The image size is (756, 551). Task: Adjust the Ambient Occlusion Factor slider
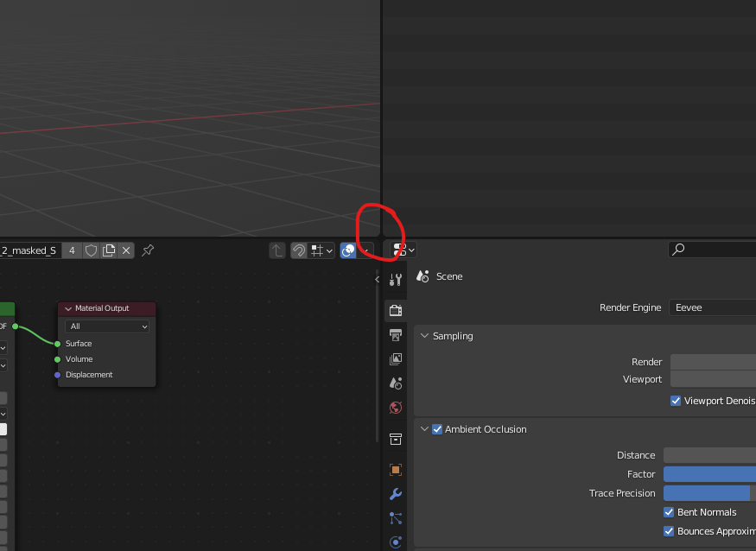(709, 474)
